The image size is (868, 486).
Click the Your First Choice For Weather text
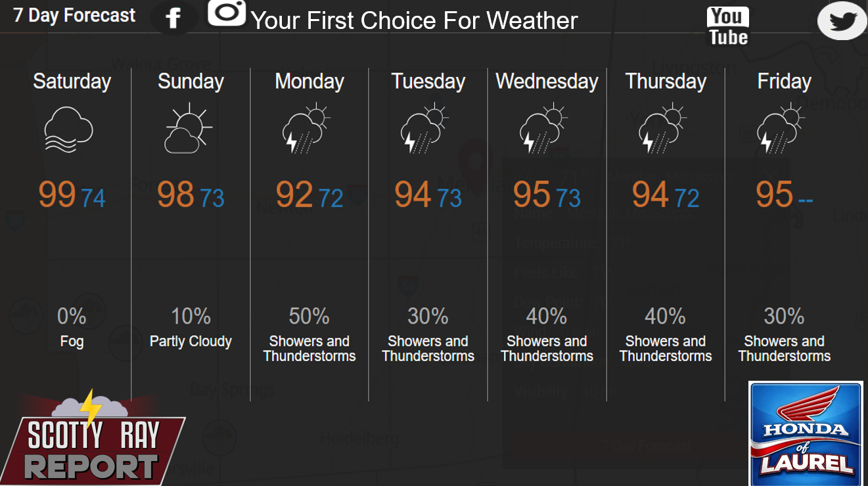(415, 21)
